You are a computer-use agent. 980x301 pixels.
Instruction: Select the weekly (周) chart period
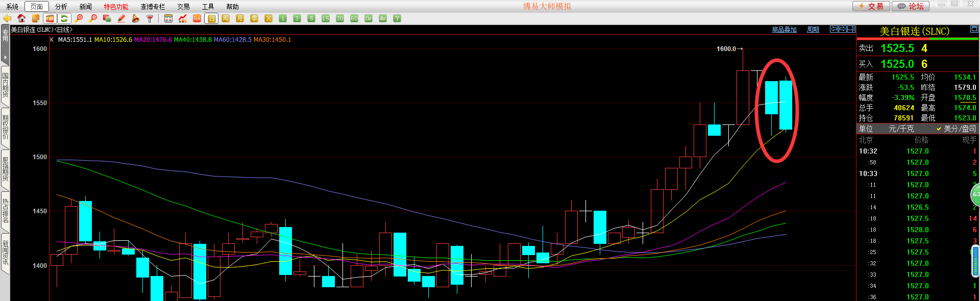226,18
